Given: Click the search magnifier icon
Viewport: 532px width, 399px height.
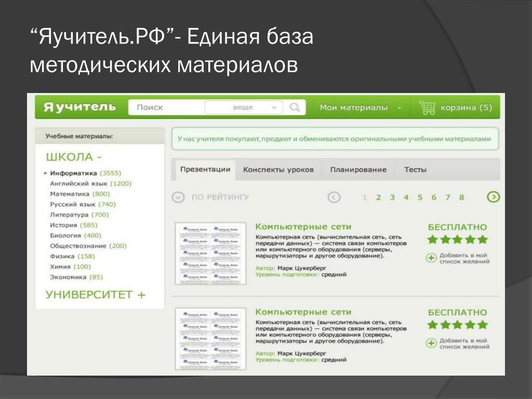Looking at the screenshot, I should (x=295, y=107).
